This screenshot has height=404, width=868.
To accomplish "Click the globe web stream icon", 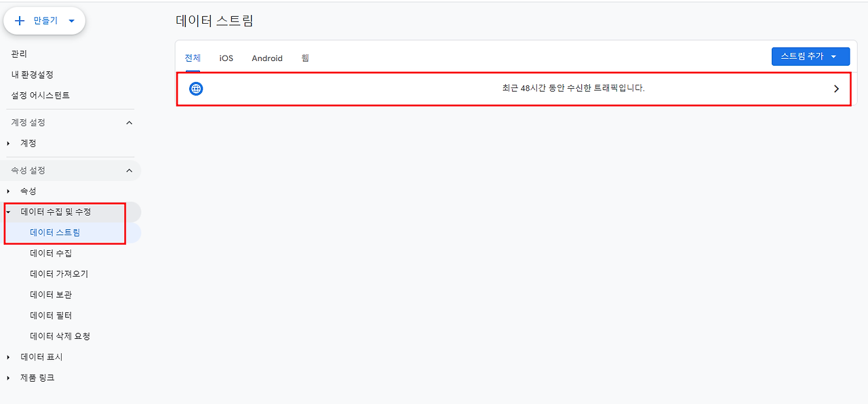I will [x=195, y=88].
